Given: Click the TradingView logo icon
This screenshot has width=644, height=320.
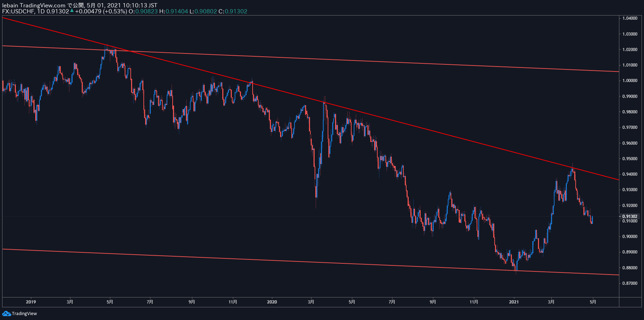Looking at the screenshot, I should (x=6, y=313).
